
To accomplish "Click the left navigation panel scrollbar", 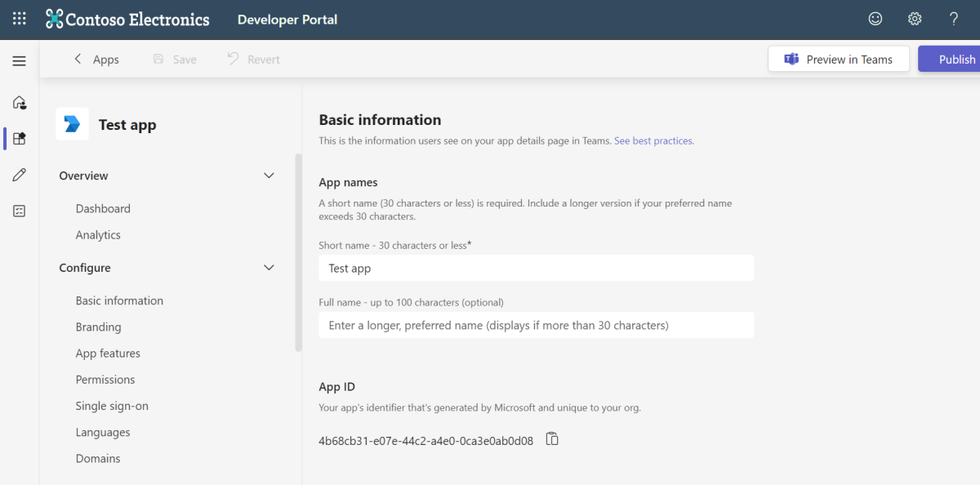I will [298, 253].
